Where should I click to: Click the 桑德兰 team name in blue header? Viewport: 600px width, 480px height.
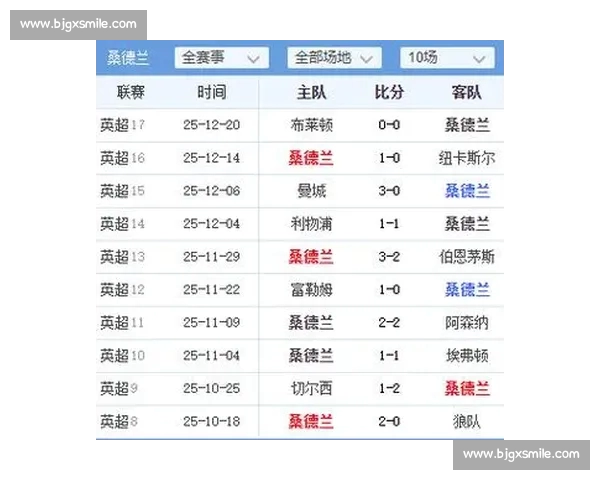coord(128,58)
